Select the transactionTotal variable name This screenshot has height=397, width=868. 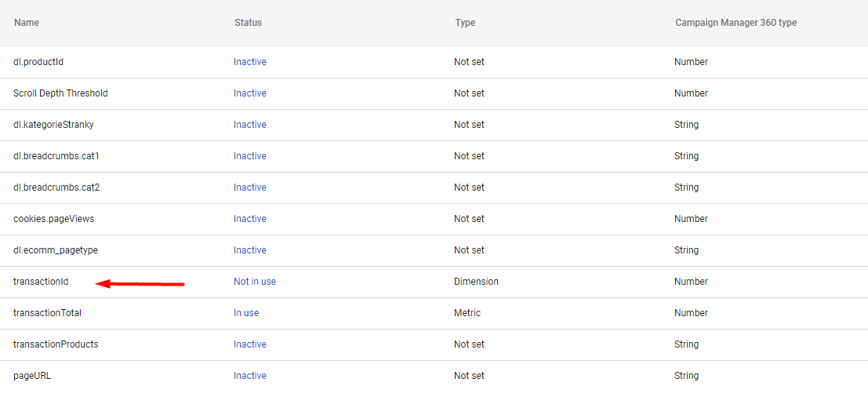point(47,313)
